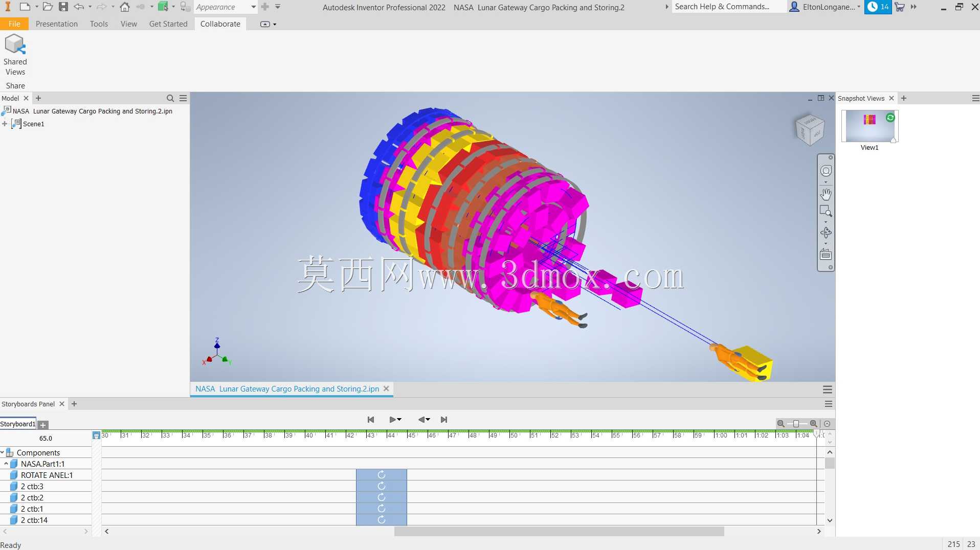Screen dimensions: 980x550
Task: Click the Search Help & Commands field
Action: pyautogui.click(x=728, y=7)
